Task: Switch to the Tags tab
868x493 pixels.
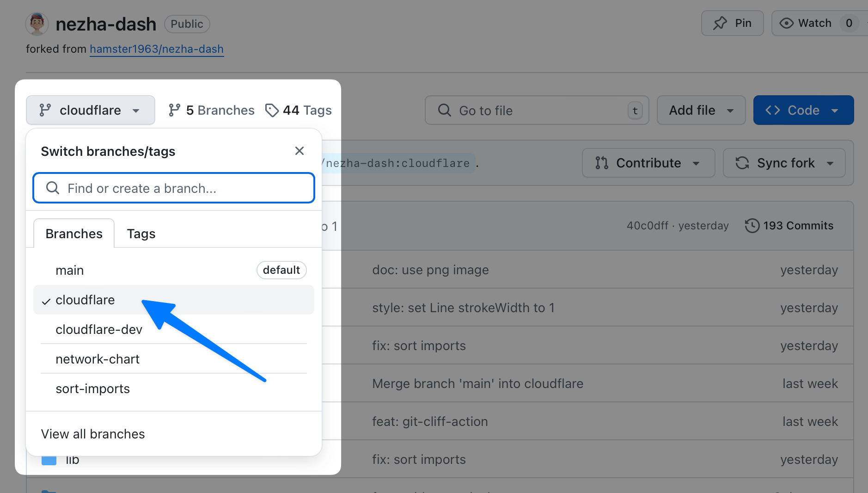Action: (x=141, y=234)
